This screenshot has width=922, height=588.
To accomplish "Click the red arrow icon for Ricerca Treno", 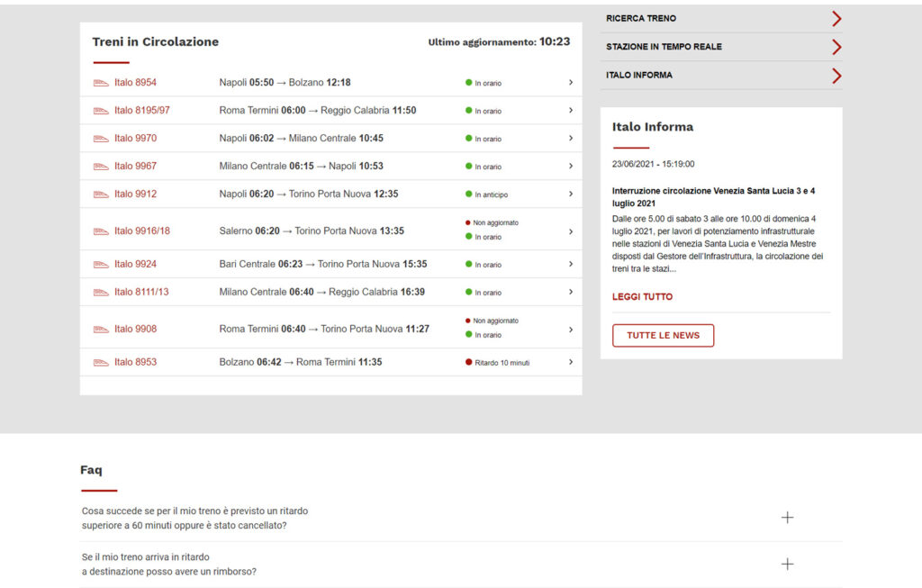I will click(836, 19).
